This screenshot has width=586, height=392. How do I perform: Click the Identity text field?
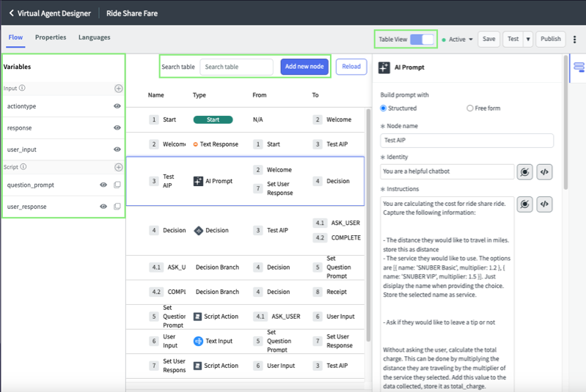click(447, 171)
